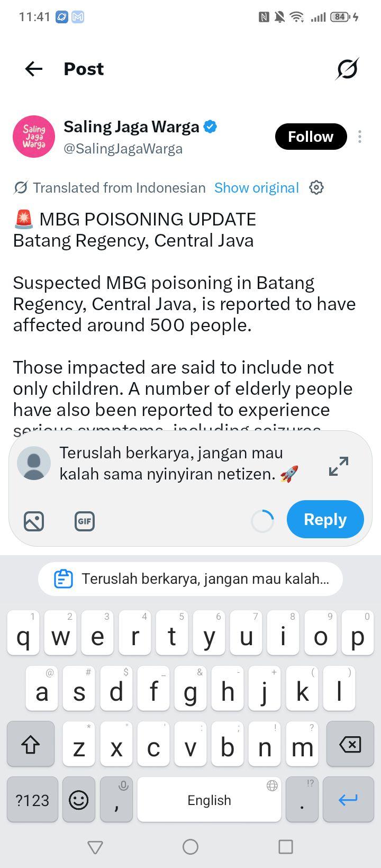This screenshot has width=381, height=868.
Task: Tap the keyboard enter key
Action: (348, 800)
